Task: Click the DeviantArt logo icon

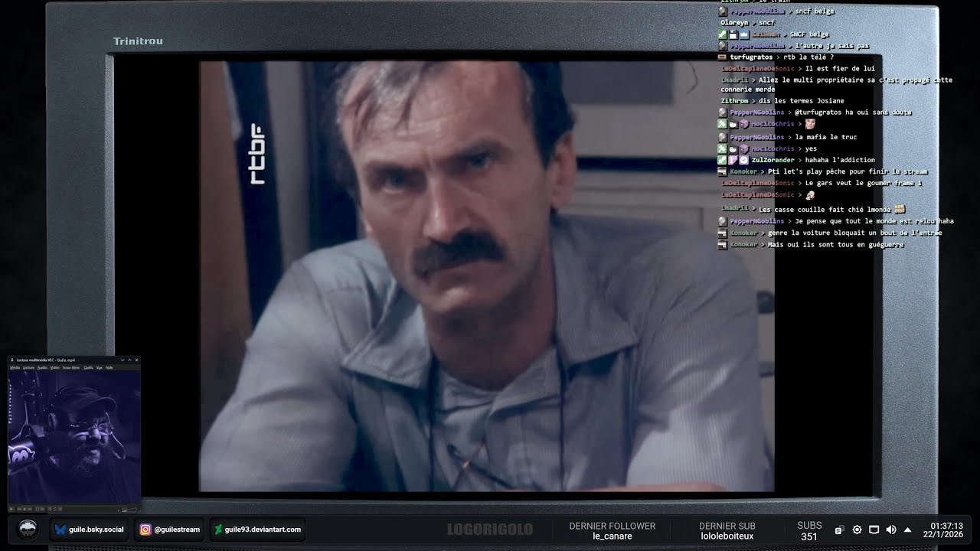Action: pyautogui.click(x=218, y=530)
